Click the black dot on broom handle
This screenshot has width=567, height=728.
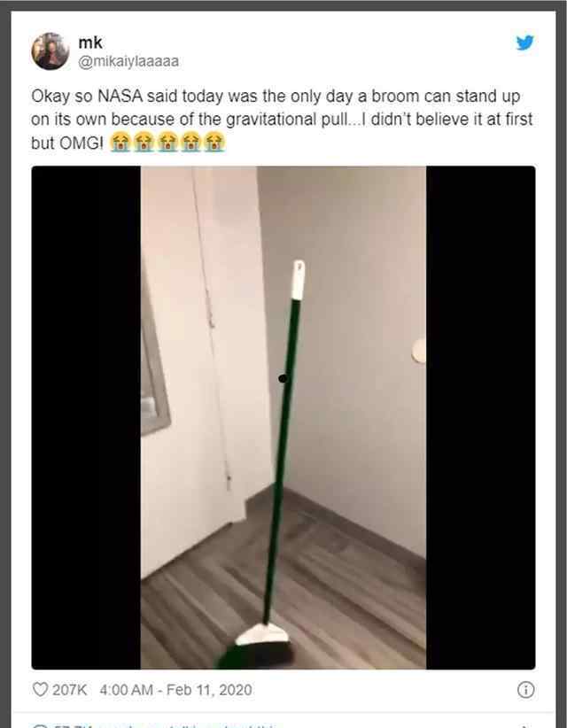(x=283, y=379)
